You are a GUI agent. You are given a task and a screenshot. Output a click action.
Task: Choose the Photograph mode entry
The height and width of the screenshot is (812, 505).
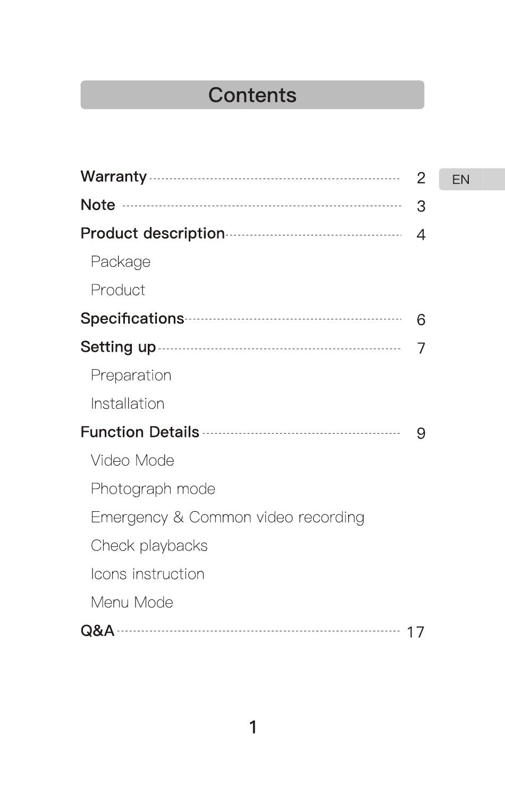(153, 489)
